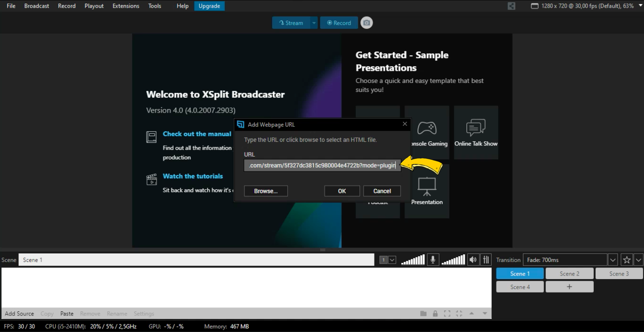The image size is (644, 332).
Task: Move source up with the up arrow
Action: click(x=471, y=314)
